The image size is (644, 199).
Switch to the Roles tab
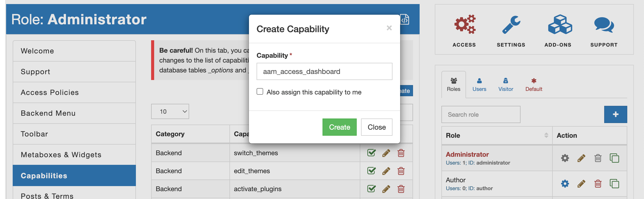tap(454, 85)
